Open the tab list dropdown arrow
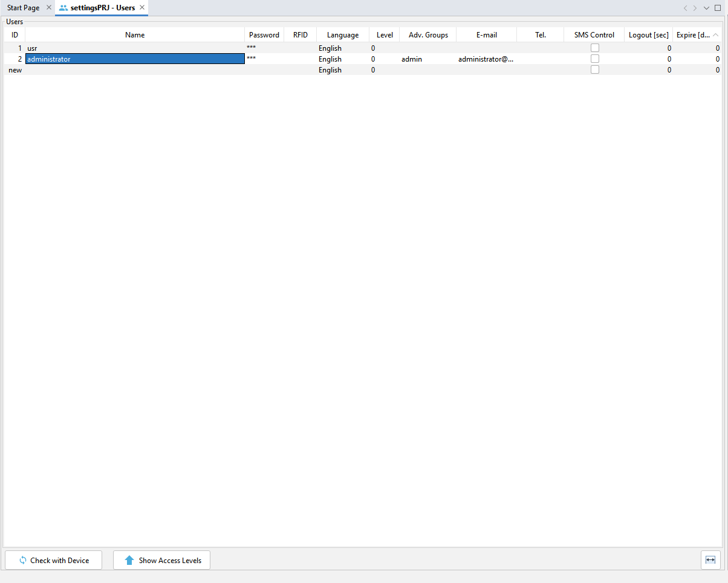This screenshot has height=583, width=728. coord(706,8)
